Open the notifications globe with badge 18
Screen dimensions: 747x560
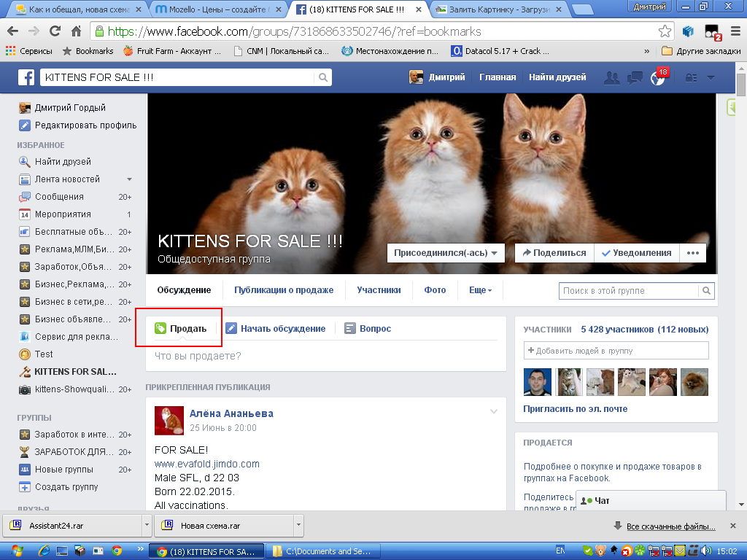pyautogui.click(x=659, y=77)
